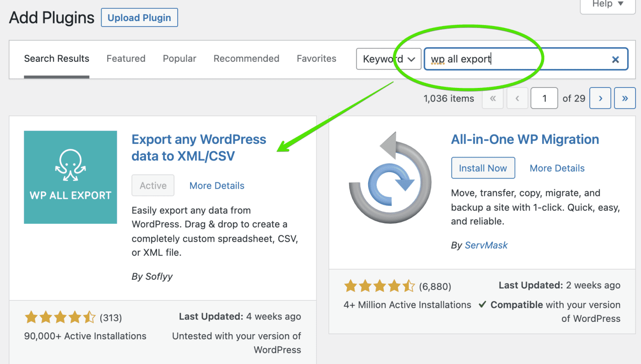Visit the ServMask author link

click(486, 245)
